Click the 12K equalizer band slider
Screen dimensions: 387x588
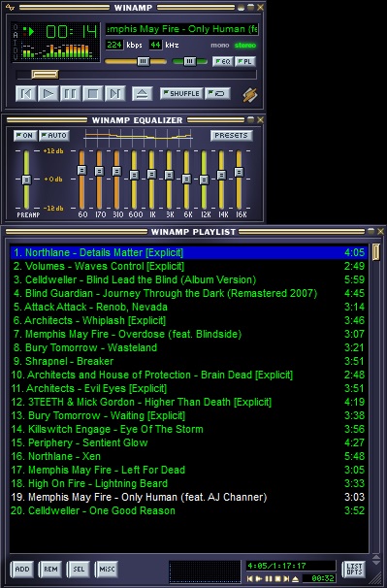[x=204, y=180]
